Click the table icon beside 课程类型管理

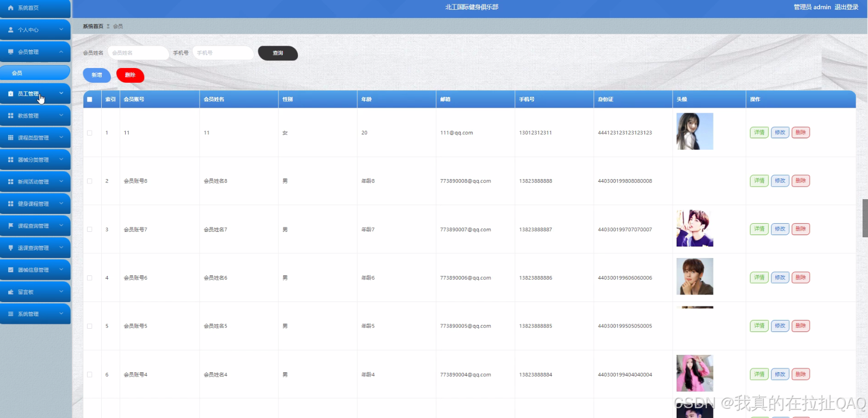[10, 138]
